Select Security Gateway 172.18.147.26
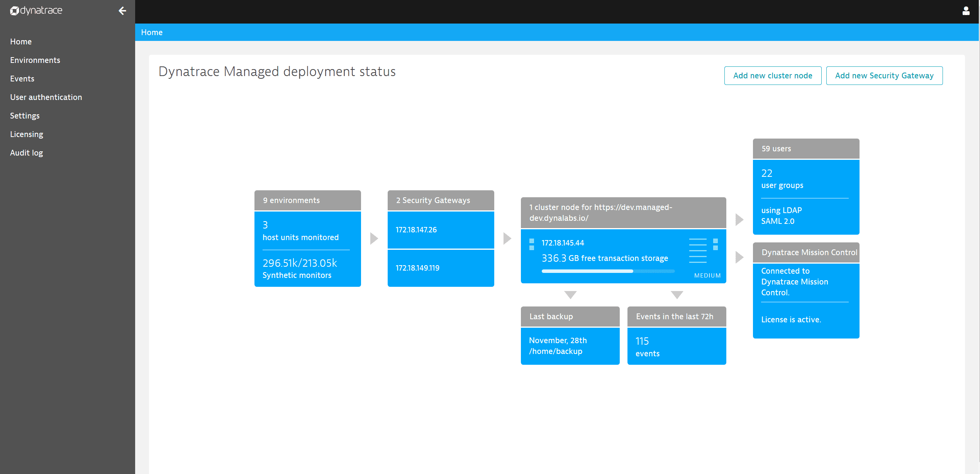Viewport: 980px width, 474px height. tap(441, 230)
